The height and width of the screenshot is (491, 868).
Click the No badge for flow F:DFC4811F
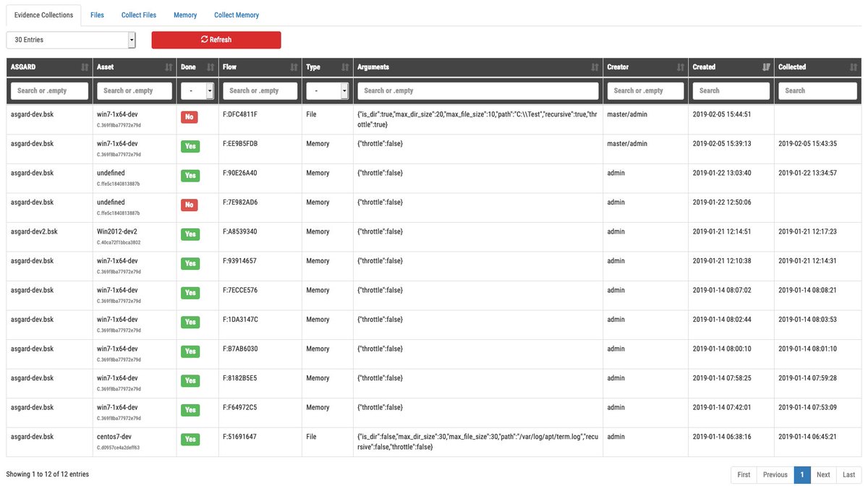click(190, 116)
